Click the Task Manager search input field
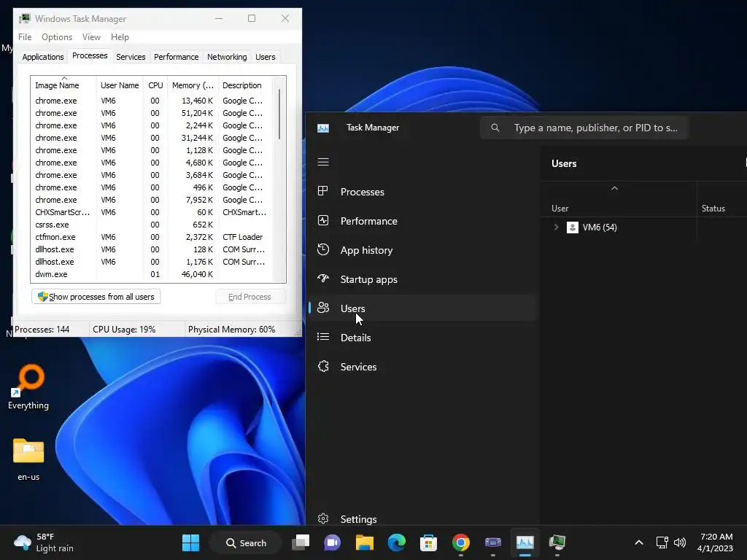The image size is (747, 560). pyautogui.click(x=584, y=128)
